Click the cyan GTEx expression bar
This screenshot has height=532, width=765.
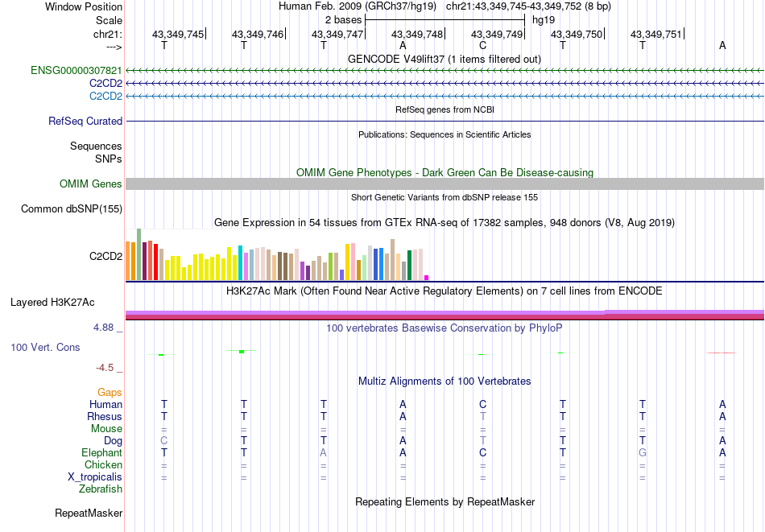click(x=240, y=263)
